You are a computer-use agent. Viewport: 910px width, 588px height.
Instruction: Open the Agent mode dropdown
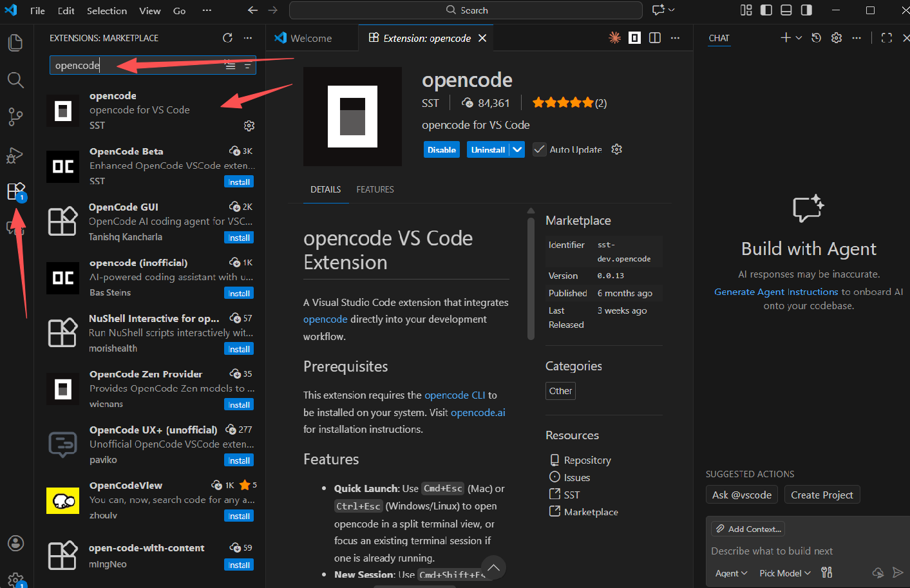click(x=731, y=573)
